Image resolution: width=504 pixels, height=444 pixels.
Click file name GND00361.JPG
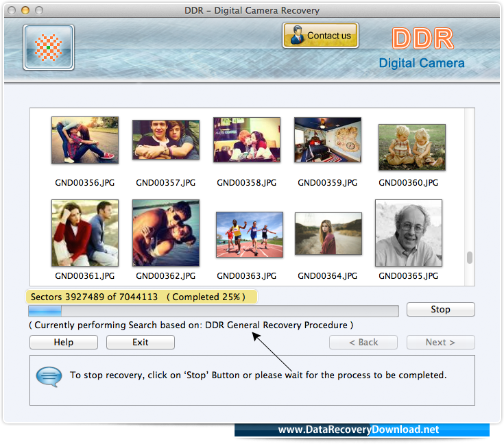[x=85, y=276]
